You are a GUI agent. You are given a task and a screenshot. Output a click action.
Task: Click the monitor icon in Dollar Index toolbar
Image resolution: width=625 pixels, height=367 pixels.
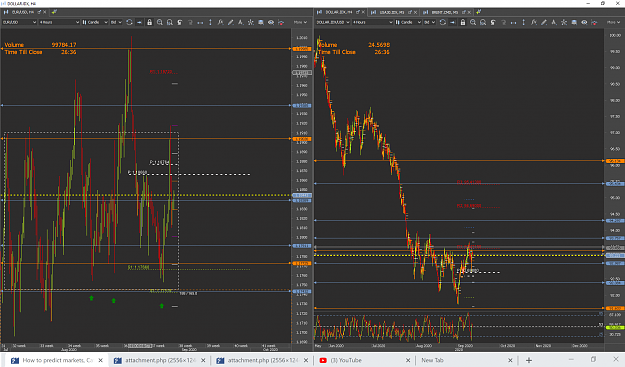(x=574, y=22)
